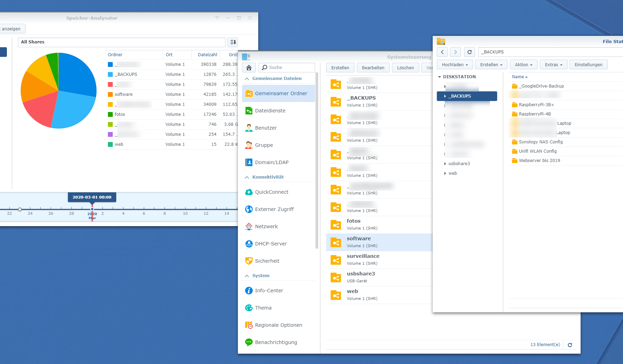Click the share icon of usbshare3 in Systemsteuerung

[x=336, y=277]
